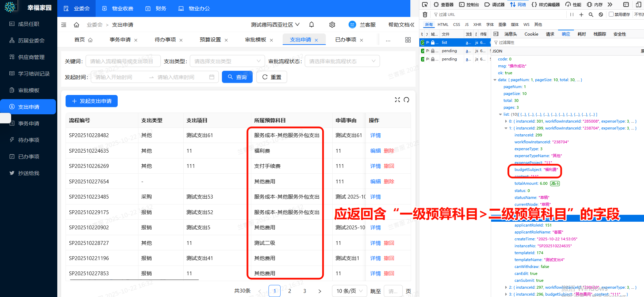
Task: Click the 发起支出申请 button
Action: 91,101
